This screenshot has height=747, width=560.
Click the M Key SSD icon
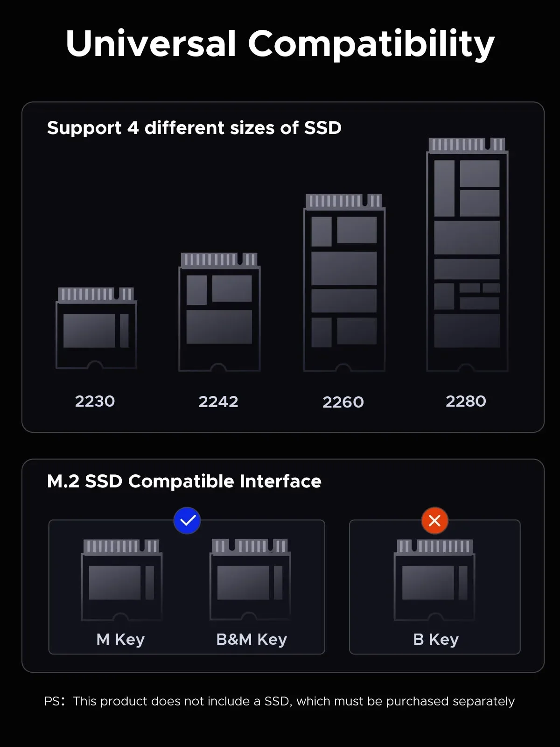(121, 580)
